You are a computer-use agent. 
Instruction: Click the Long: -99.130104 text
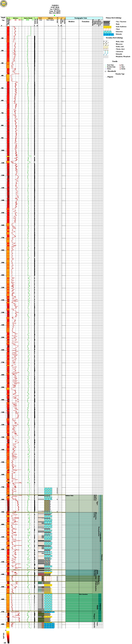(x=55, y=11)
